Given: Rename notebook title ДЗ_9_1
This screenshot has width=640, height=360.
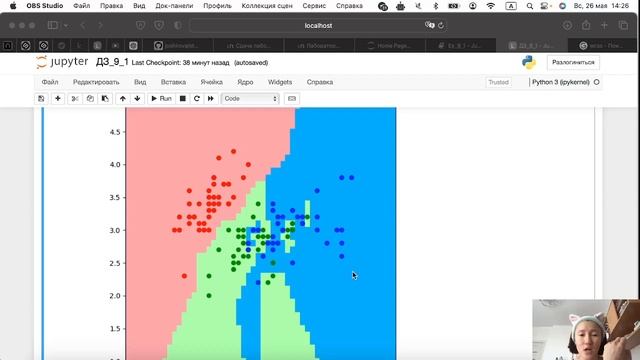Looking at the screenshot, I should [112, 62].
